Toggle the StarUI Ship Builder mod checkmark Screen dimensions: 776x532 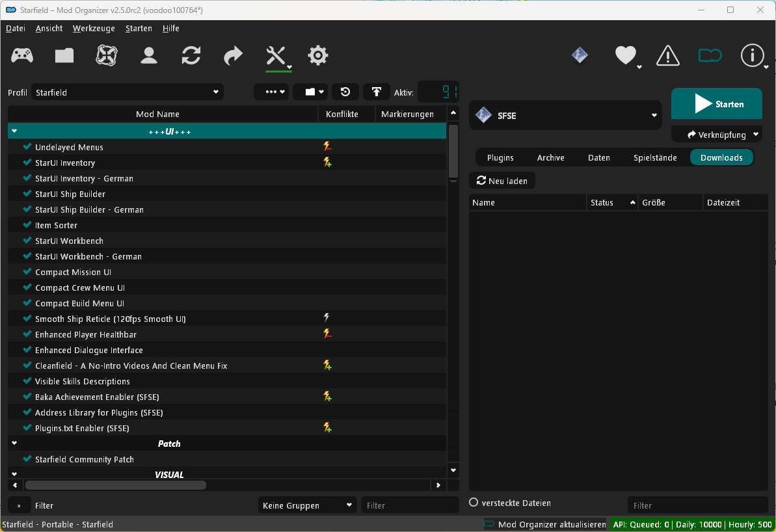tap(27, 194)
